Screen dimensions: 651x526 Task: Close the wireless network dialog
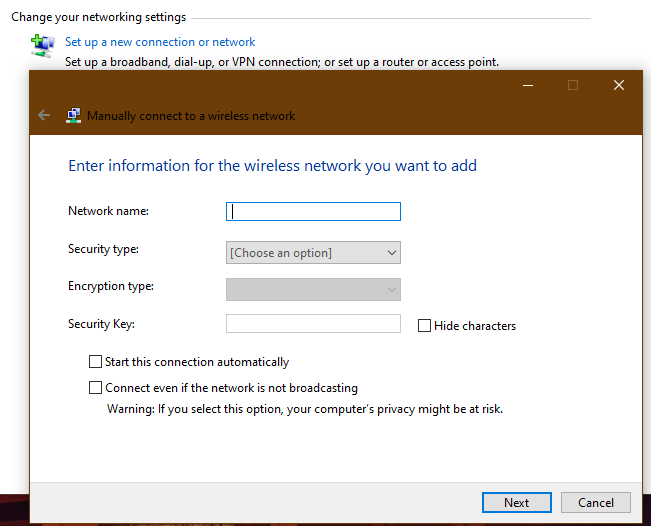(x=619, y=85)
